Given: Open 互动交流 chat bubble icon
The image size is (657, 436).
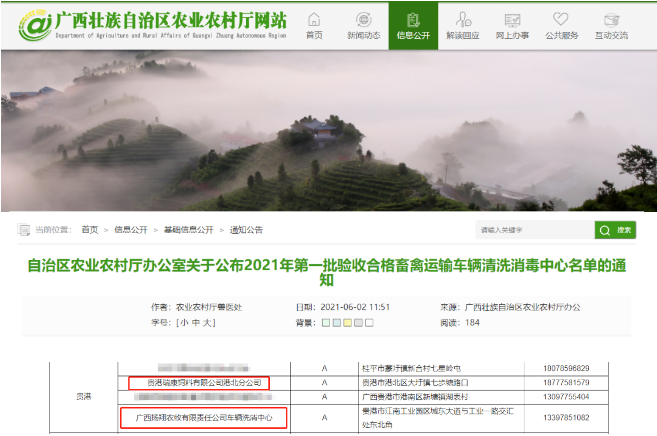Looking at the screenshot, I should pos(612,25).
